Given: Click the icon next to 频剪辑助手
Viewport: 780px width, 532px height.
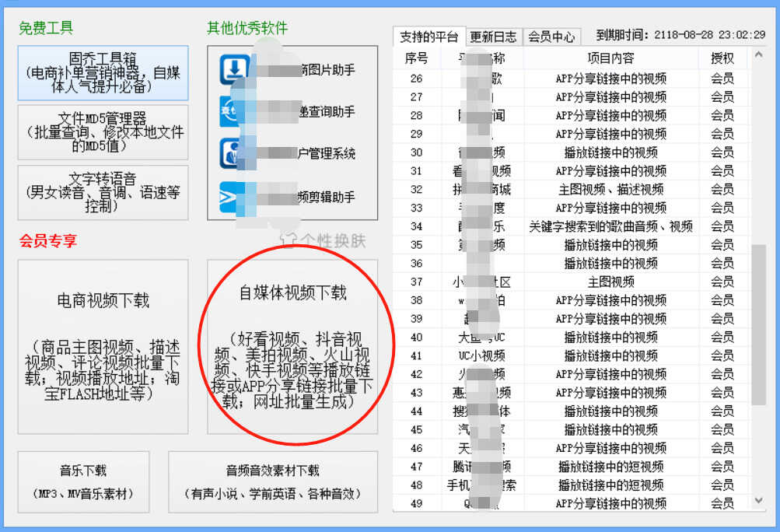Looking at the screenshot, I should pos(232,197).
